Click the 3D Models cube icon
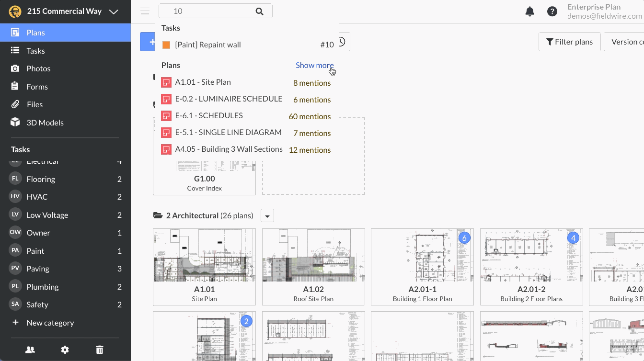This screenshot has height=361, width=644. pos(15,122)
